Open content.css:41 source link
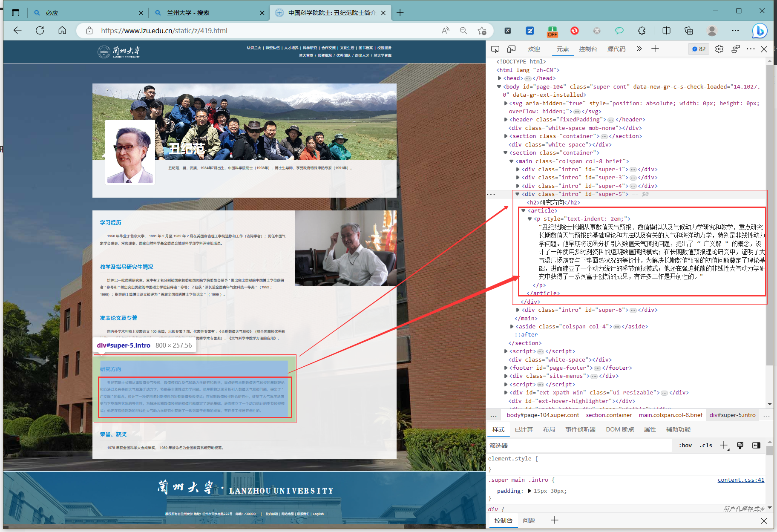777x532 pixels. coord(741,480)
